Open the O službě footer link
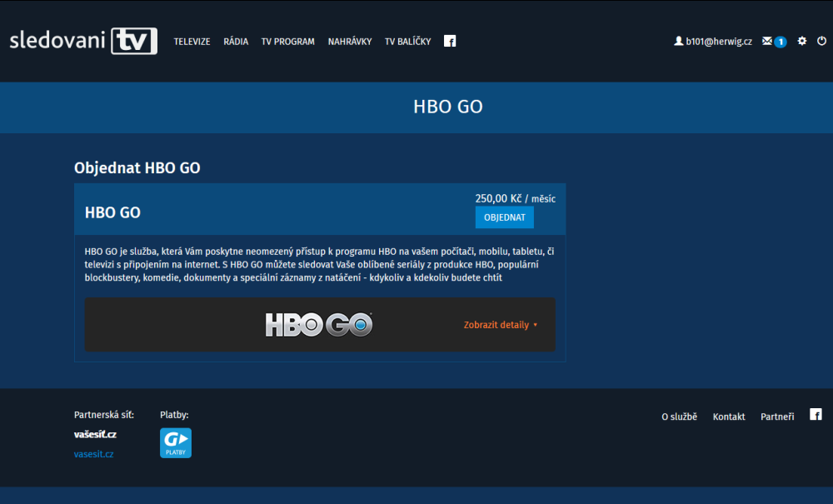Image resolution: width=833 pixels, height=504 pixels. (x=679, y=417)
